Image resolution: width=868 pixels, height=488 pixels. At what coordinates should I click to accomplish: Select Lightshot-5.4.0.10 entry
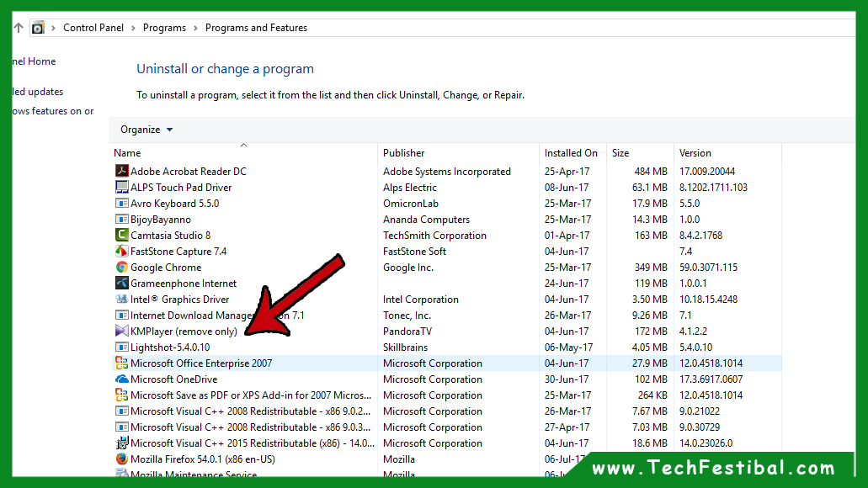pyautogui.click(x=170, y=347)
